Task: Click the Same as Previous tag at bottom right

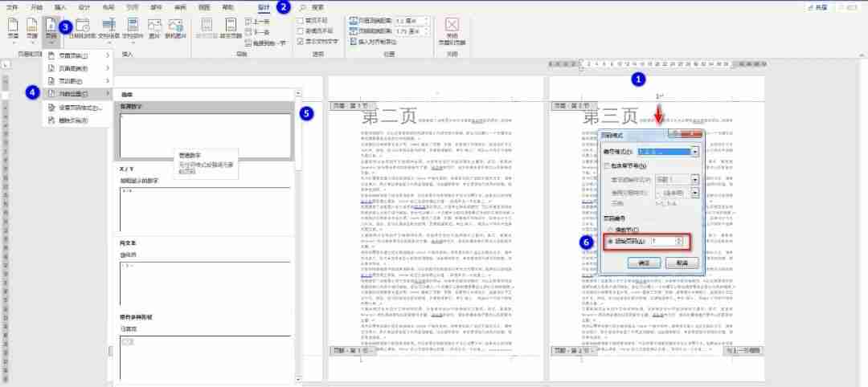Action: (x=743, y=351)
